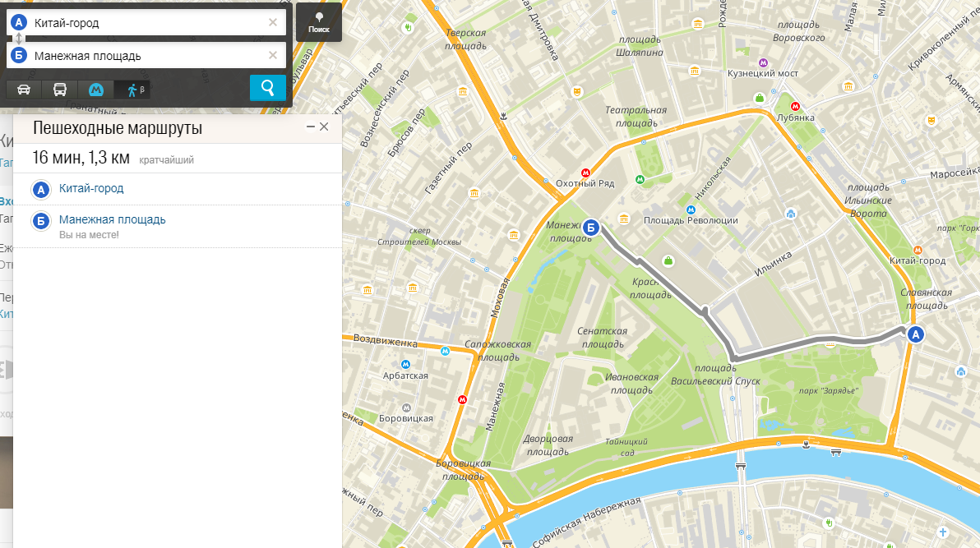Click the green shopping icon near Лубянка
The image size is (980, 548).
pos(760,98)
